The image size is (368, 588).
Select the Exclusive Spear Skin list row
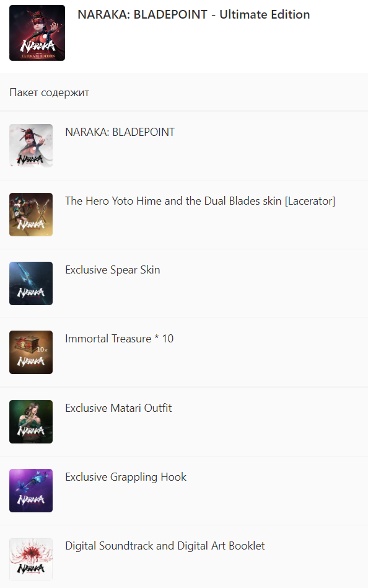coord(184,283)
